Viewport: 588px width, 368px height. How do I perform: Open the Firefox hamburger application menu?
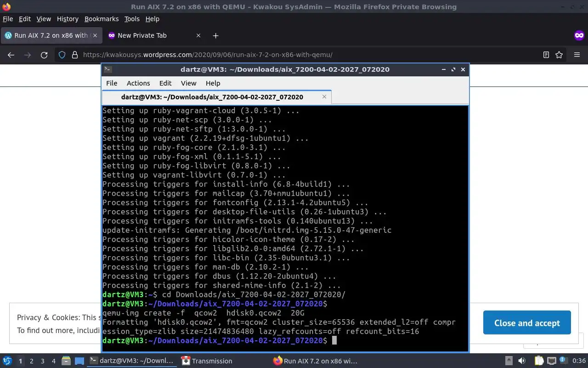(x=577, y=55)
